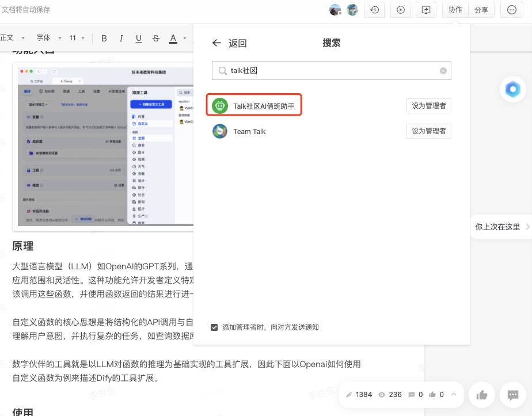Screen dimensions: 532x416
Task: Select the Talk社区AI值班助手 result
Action: (x=254, y=105)
